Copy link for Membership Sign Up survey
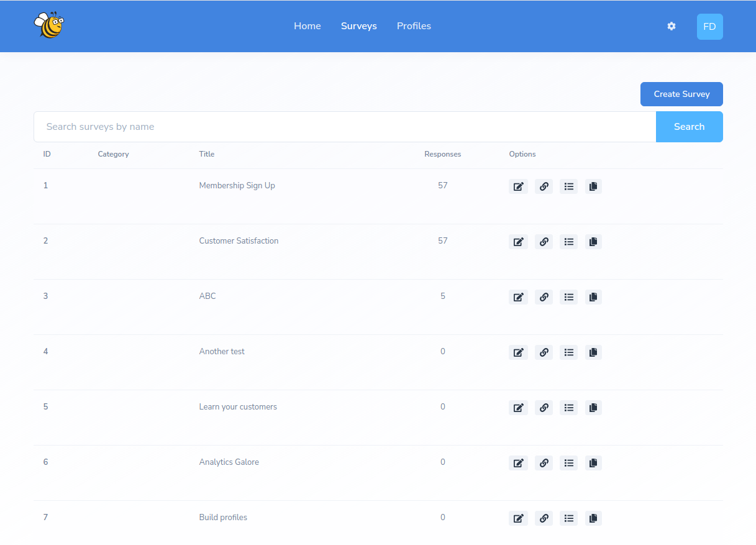The image size is (756, 545). click(544, 186)
